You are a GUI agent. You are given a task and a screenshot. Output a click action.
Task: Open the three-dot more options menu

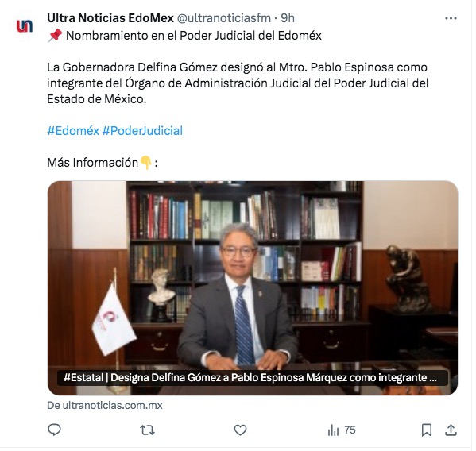click(x=451, y=18)
